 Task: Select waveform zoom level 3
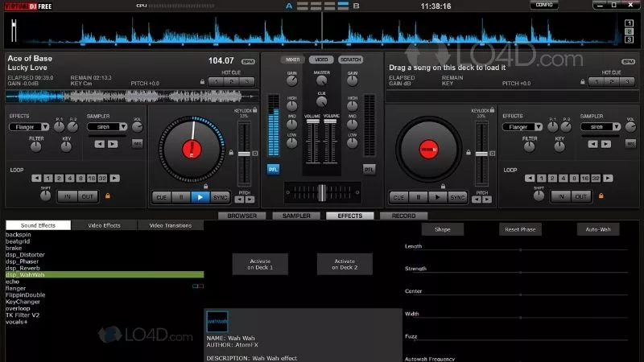tap(629, 39)
